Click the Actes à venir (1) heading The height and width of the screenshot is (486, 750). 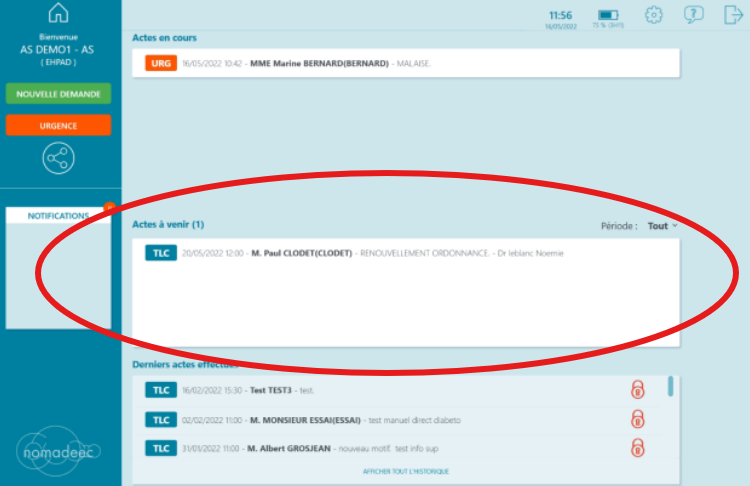(x=168, y=224)
